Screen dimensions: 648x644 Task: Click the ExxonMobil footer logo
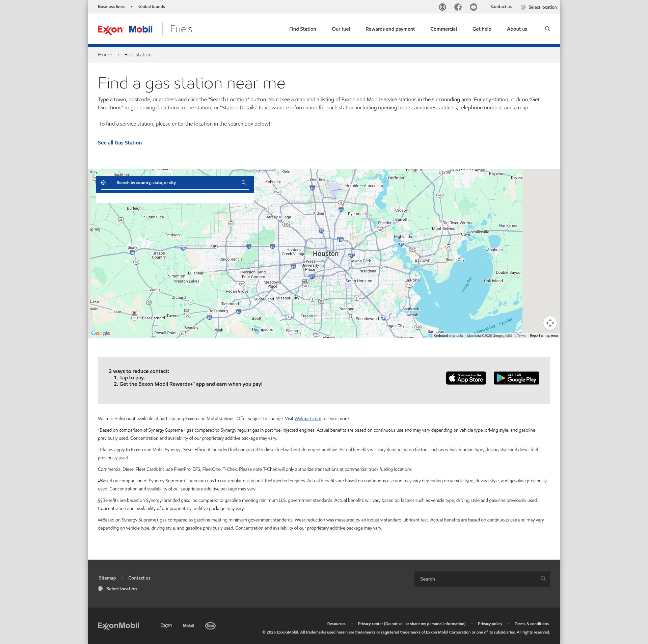click(118, 626)
